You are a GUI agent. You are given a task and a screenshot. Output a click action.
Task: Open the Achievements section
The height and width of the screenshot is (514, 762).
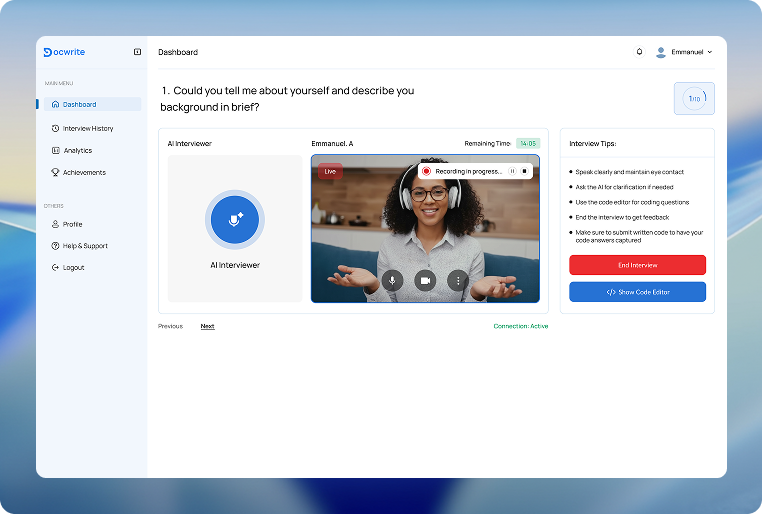79,172
